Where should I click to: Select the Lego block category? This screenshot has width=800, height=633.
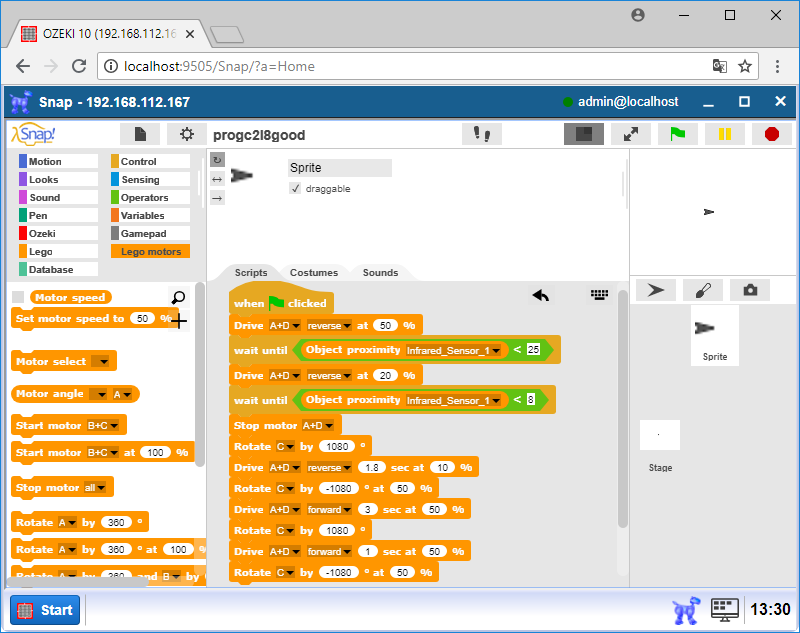58,251
